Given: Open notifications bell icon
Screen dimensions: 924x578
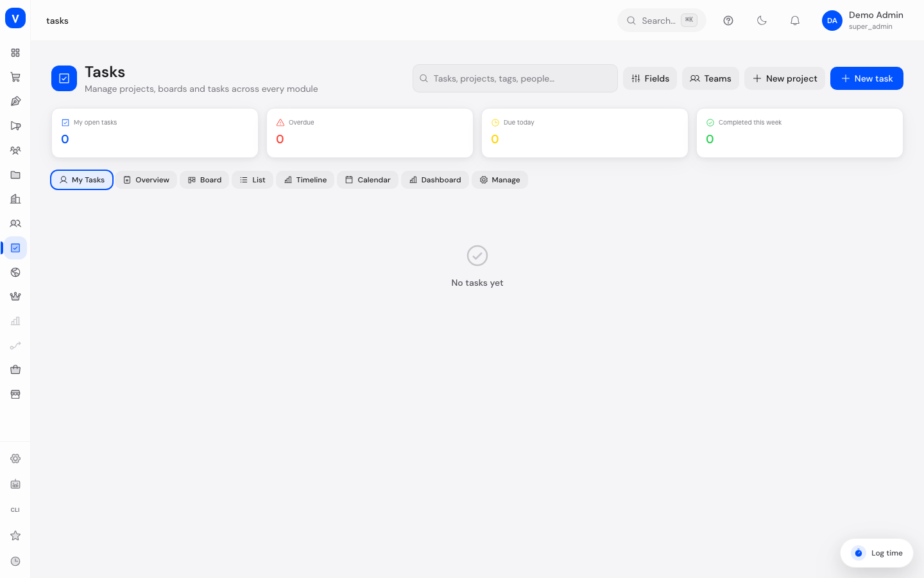Looking at the screenshot, I should pyautogui.click(x=795, y=21).
